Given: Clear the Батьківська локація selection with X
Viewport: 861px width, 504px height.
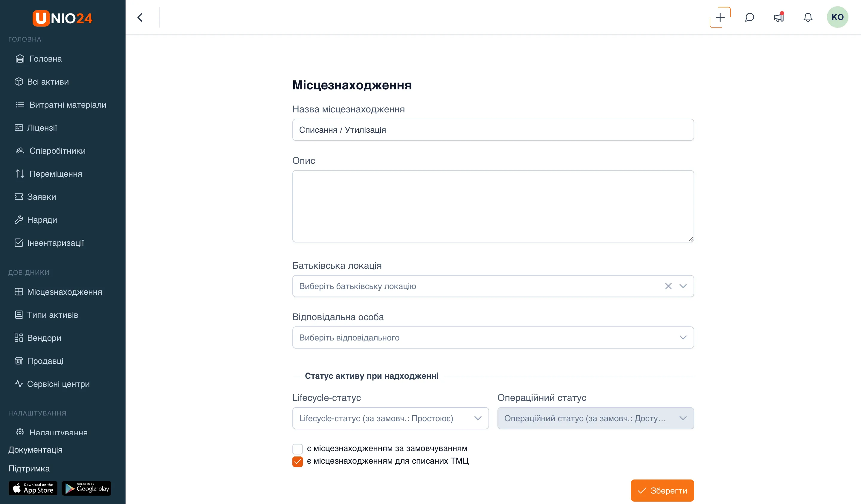Looking at the screenshot, I should pos(668,286).
